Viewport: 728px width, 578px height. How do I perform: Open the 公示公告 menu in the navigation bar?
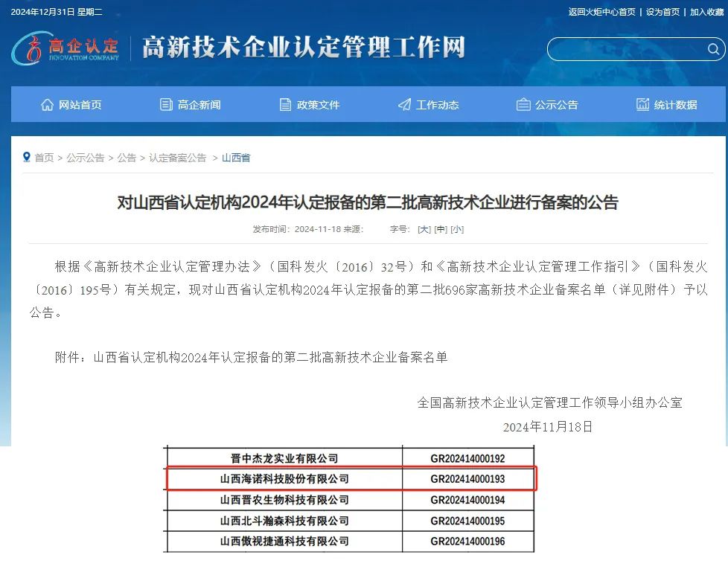click(x=547, y=105)
